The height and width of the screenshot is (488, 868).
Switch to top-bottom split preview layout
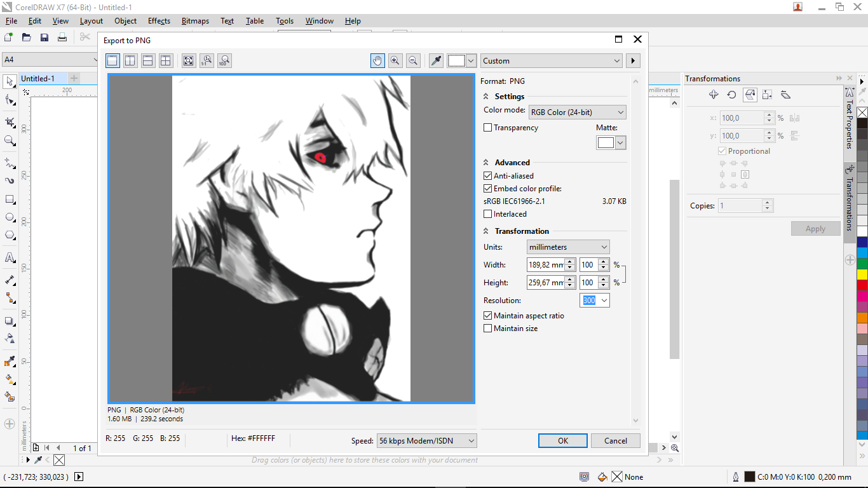(148, 60)
